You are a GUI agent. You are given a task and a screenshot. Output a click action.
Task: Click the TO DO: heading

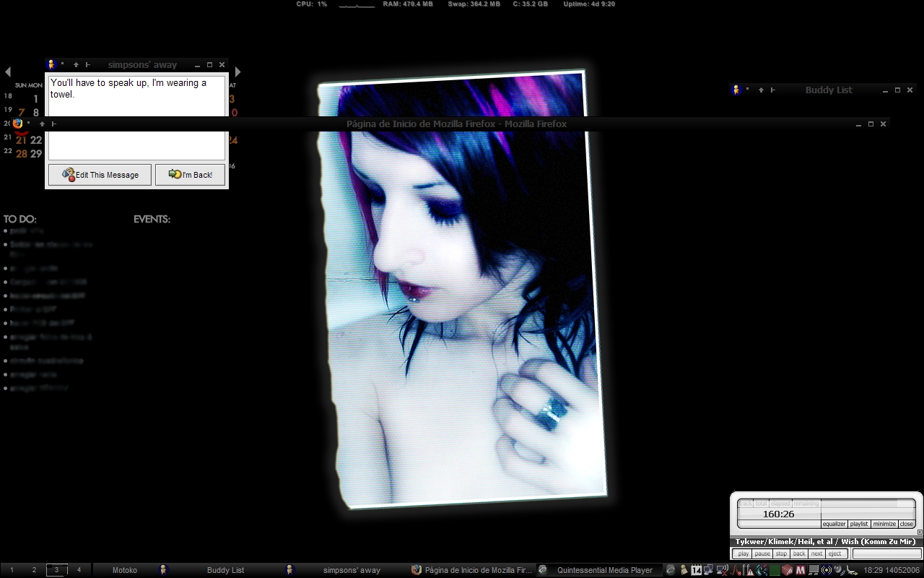pos(20,219)
